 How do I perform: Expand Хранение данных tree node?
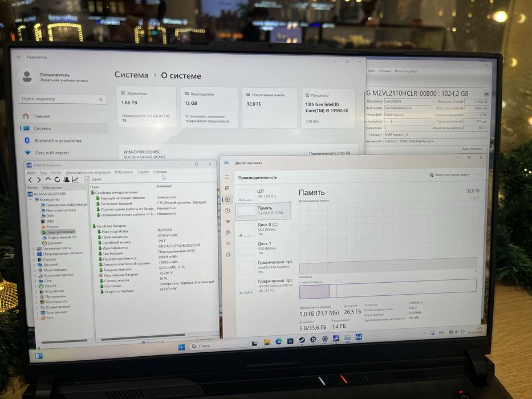click(x=35, y=275)
